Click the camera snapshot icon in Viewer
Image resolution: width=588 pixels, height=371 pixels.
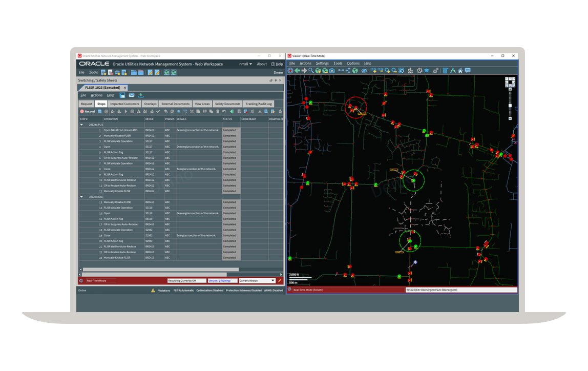pos(332,71)
